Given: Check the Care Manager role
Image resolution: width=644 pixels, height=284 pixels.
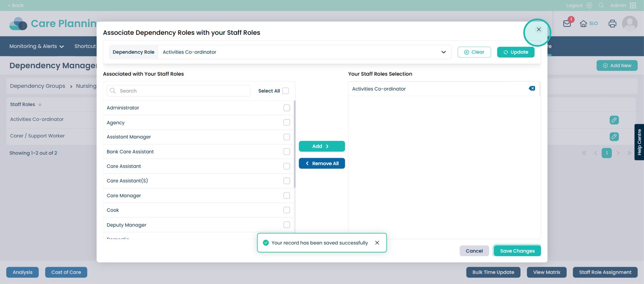Looking at the screenshot, I should pyautogui.click(x=287, y=195).
